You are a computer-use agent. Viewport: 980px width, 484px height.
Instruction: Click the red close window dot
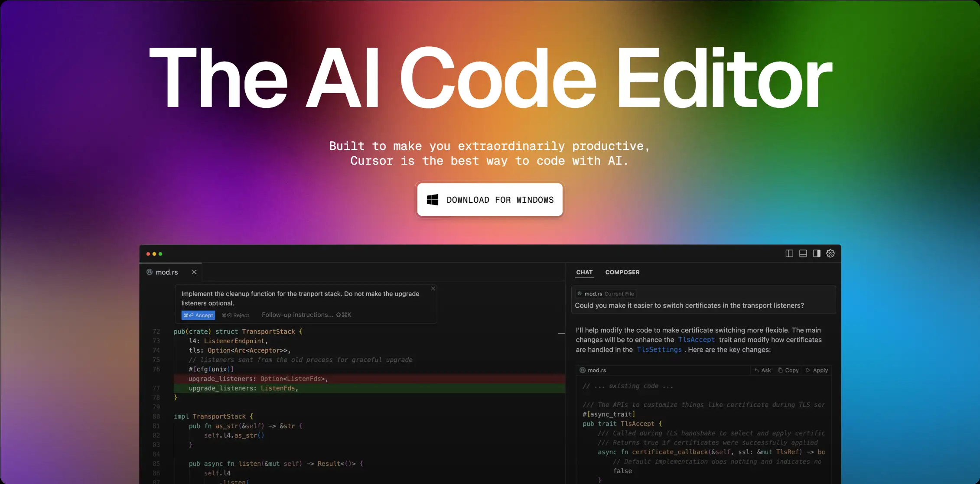click(148, 254)
